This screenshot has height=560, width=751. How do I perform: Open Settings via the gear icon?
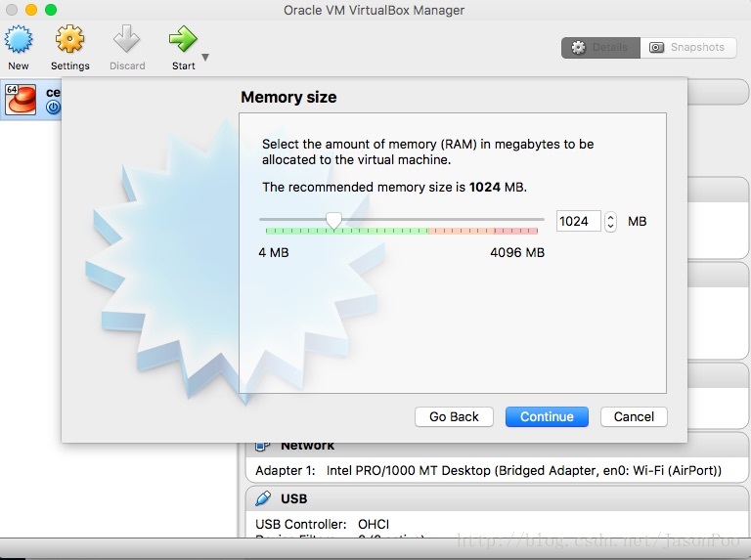[70, 39]
